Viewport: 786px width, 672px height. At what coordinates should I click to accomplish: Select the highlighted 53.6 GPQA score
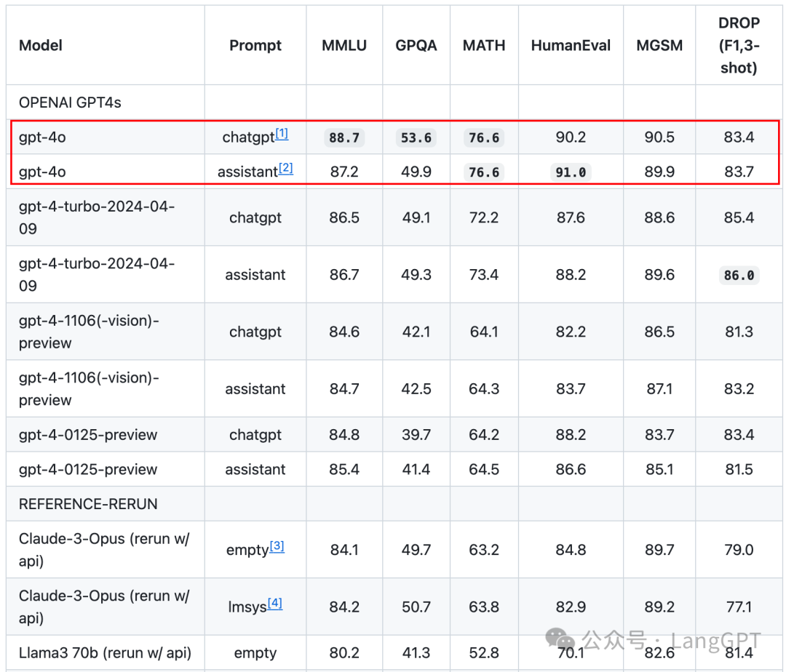tap(416, 137)
